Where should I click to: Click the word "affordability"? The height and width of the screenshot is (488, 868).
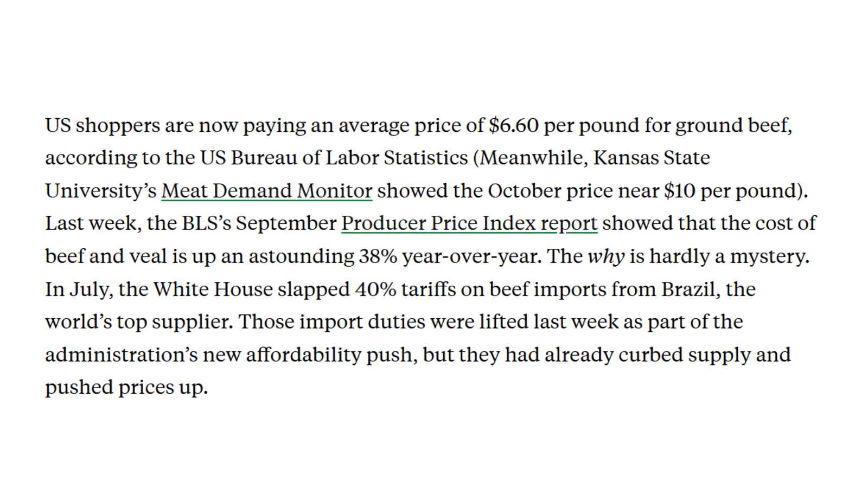(303, 355)
